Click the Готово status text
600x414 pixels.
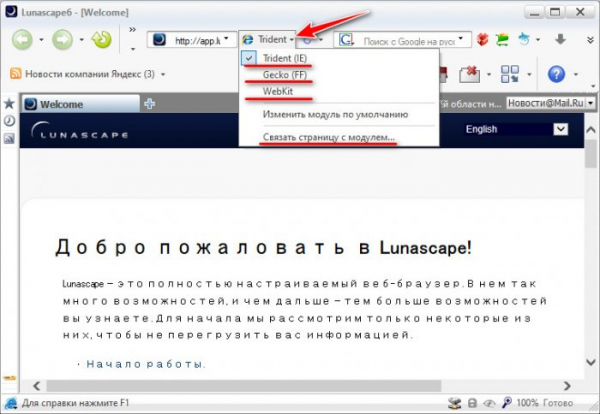pos(558,403)
